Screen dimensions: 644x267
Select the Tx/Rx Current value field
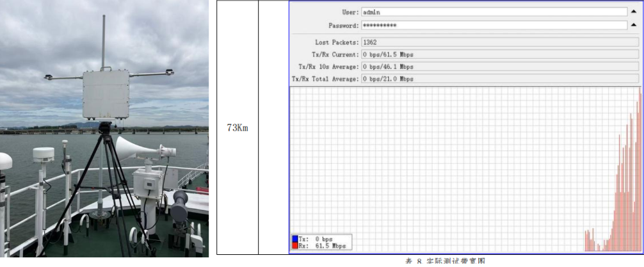pos(500,54)
